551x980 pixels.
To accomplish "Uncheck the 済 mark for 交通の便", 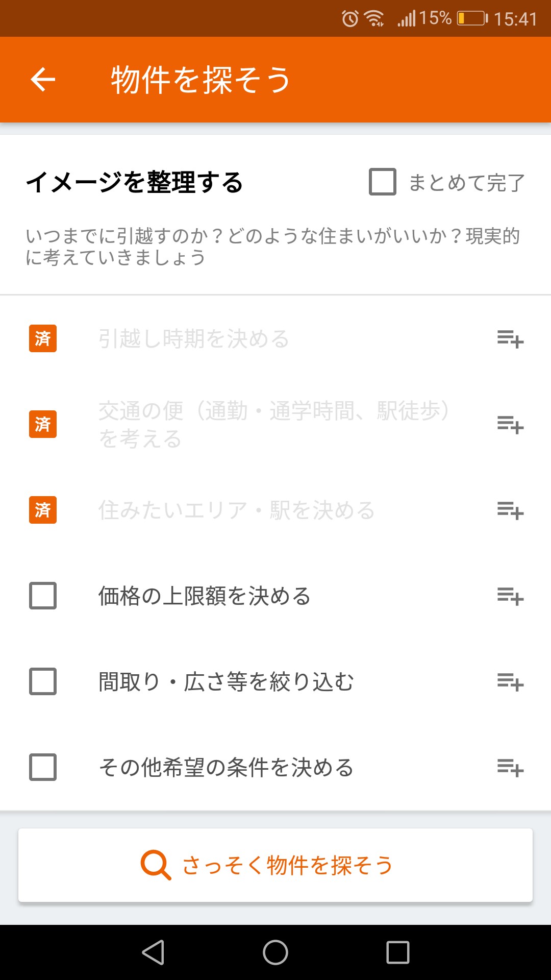I will coord(43,424).
